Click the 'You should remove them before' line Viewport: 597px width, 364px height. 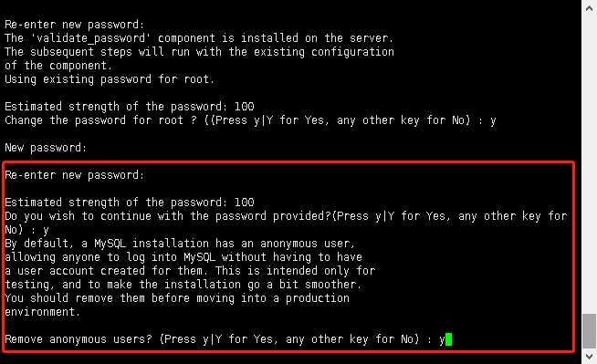pyautogui.click(x=177, y=298)
